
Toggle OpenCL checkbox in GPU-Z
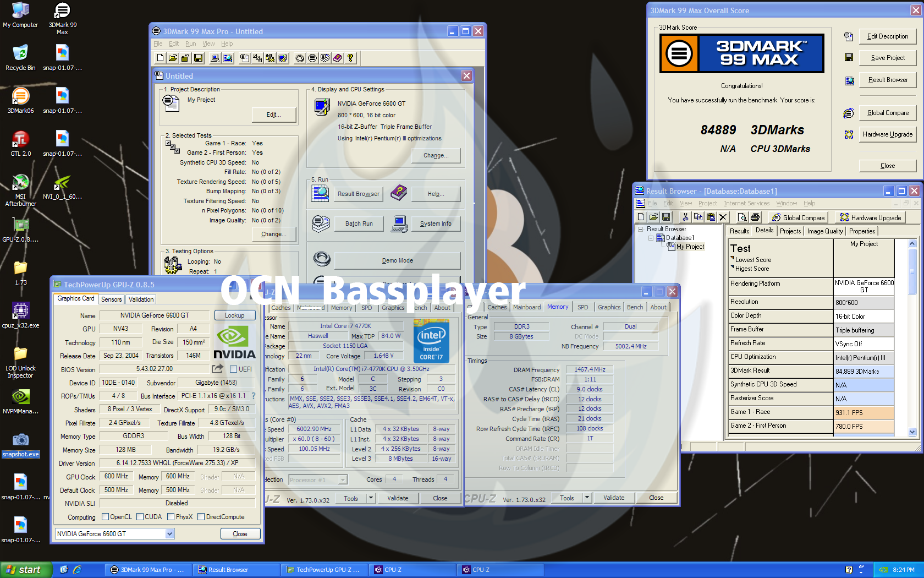tap(106, 517)
